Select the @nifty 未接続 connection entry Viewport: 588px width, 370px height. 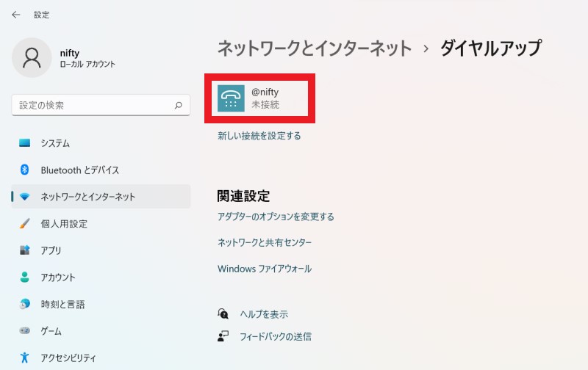(x=259, y=98)
